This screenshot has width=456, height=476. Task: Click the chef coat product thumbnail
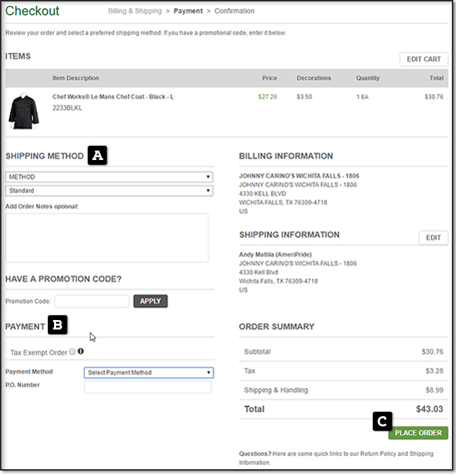pyautogui.click(x=24, y=111)
